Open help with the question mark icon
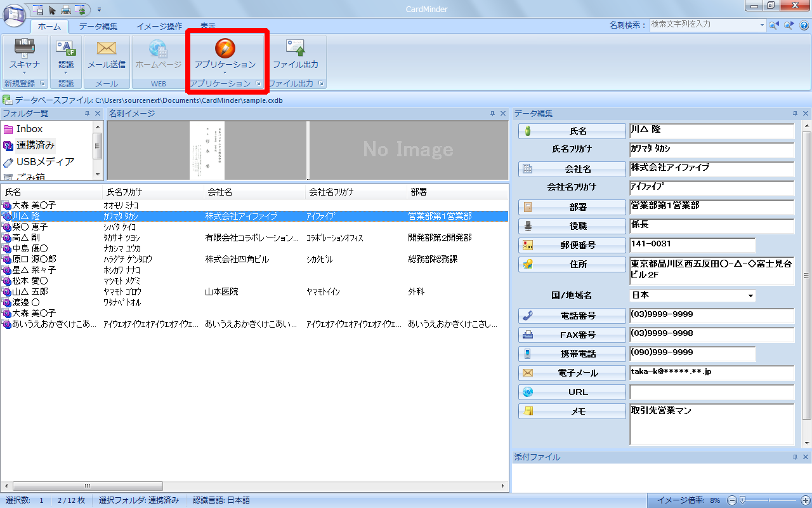Image resolution: width=812 pixels, height=508 pixels. pyautogui.click(x=803, y=25)
